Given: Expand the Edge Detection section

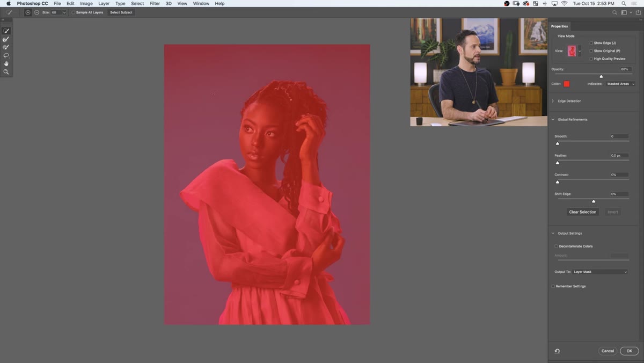Looking at the screenshot, I should pos(553,101).
